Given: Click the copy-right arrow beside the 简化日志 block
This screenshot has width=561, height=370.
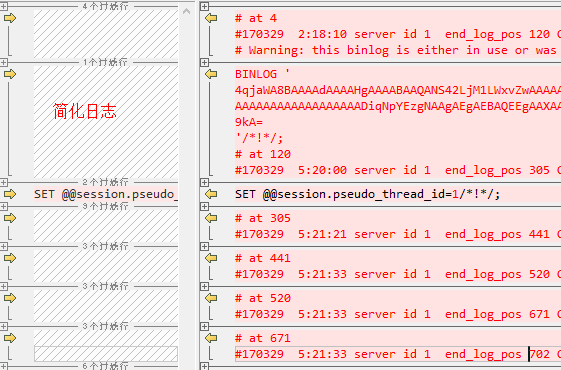Looking at the screenshot, I should pyautogui.click(x=10, y=74).
